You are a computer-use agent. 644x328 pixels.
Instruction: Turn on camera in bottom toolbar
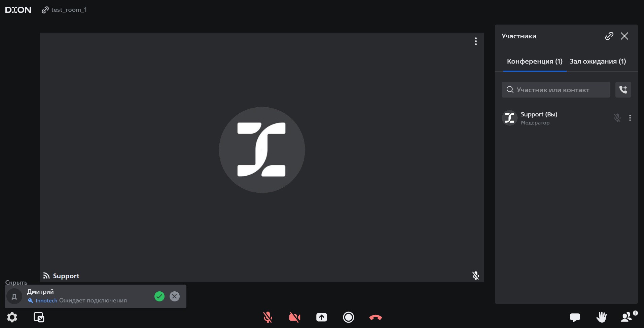point(294,317)
